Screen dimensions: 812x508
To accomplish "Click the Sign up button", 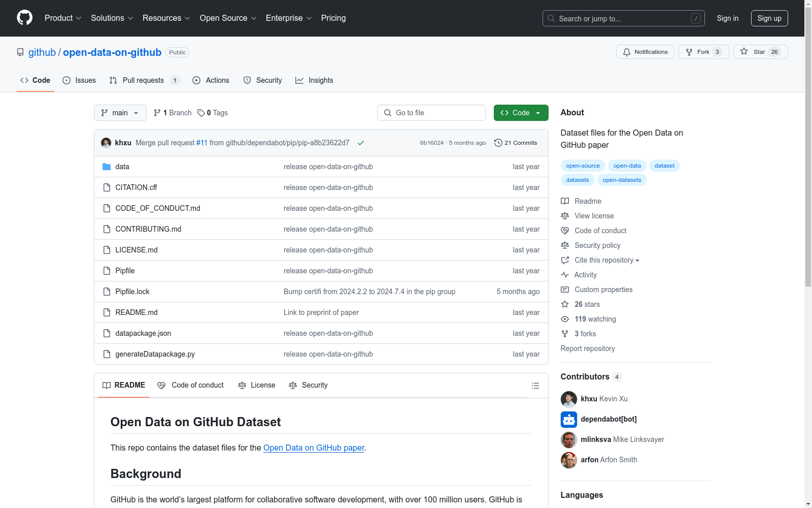I will (x=769, y=18).
